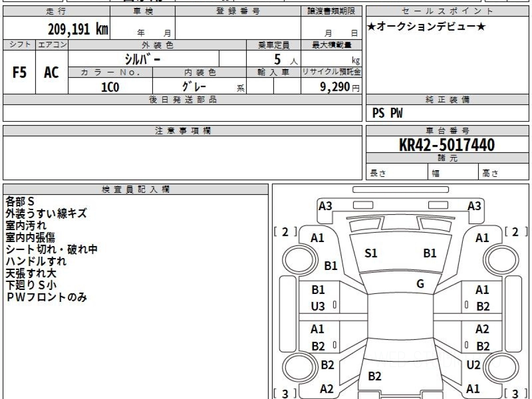Click the note PWフロントのみ
The width and height of the screenshot is (532, 399).
(x=46, y=297)
